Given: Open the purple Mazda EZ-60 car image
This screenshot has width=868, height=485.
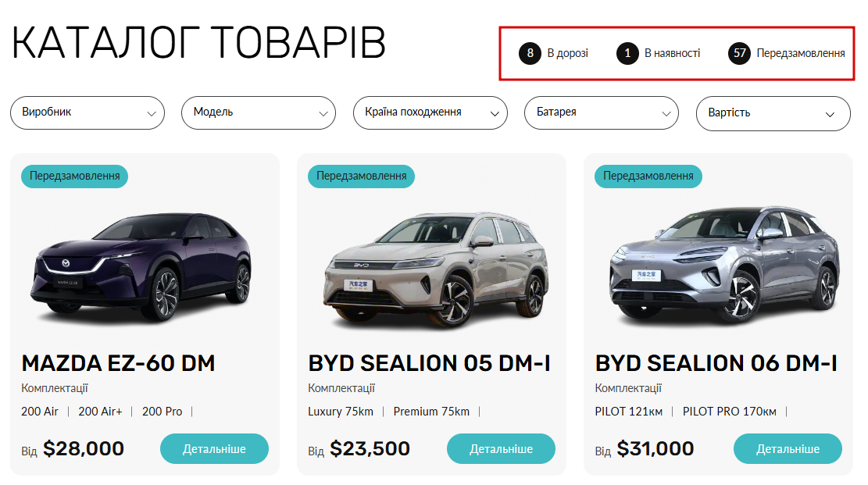Looking at the screenshot, I should tap(143, 266).
